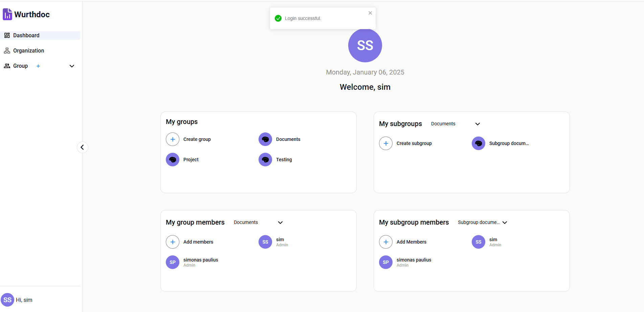Screen dimensions: 644x312
Task: Select simonas paulius in My group members
Action: [x=200, y=260]
